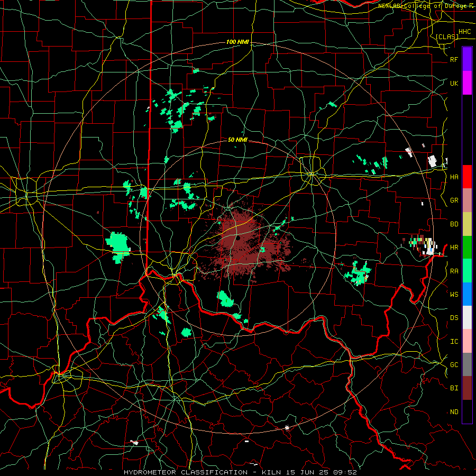Click the ND legend label

click(x=454, y=411)
